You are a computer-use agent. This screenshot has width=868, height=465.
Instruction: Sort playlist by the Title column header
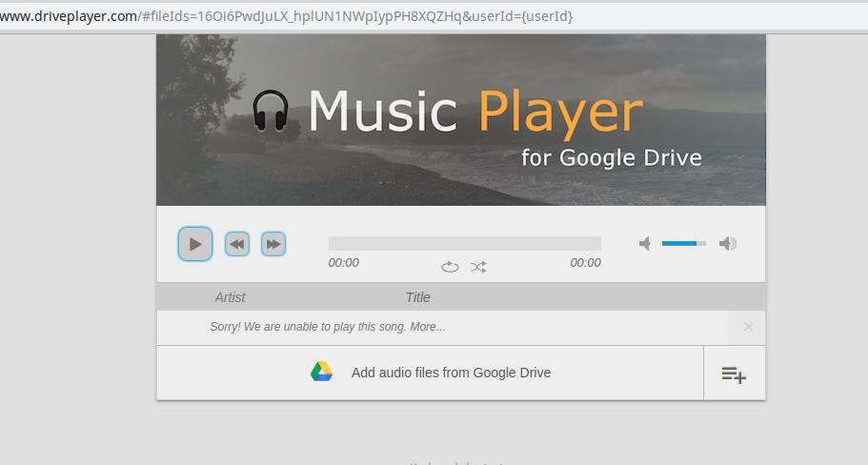click(x=418, y=297)
